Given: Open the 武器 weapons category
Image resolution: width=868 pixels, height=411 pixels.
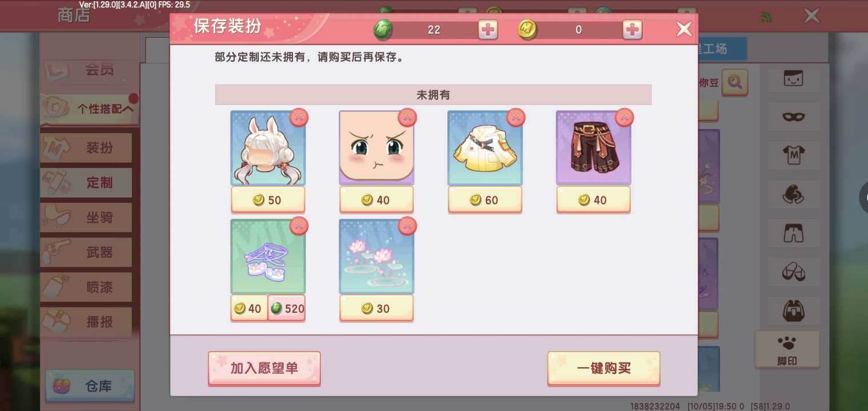Looking at the screenshot, I should [86, 252].
